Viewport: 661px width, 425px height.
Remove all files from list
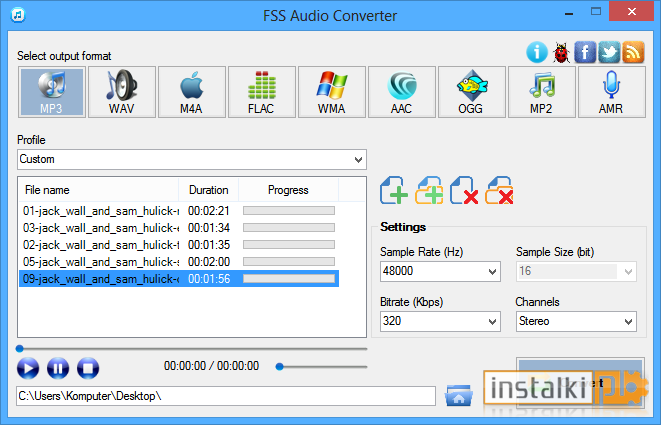[499, 191]
